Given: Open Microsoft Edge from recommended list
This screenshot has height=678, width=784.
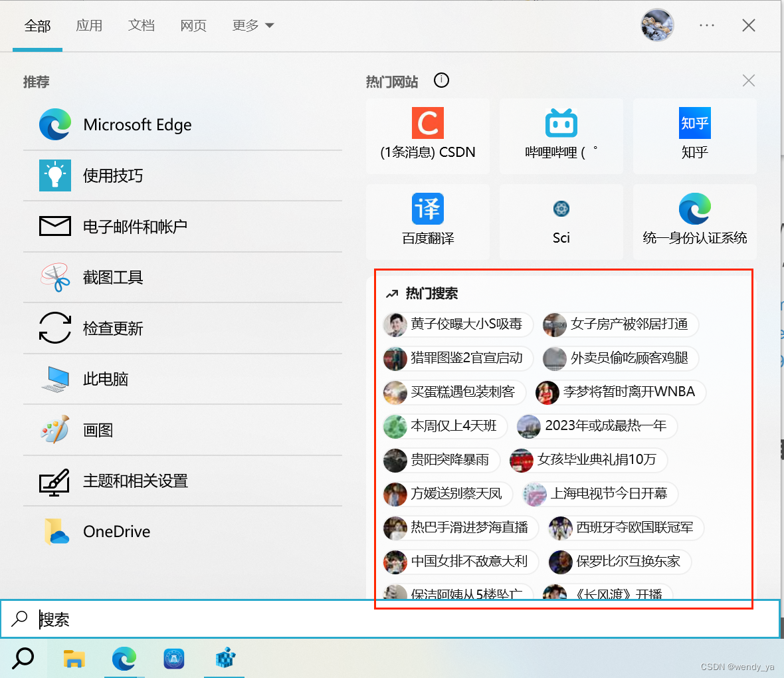Looking at the screenshot, I should click(183, 124).
